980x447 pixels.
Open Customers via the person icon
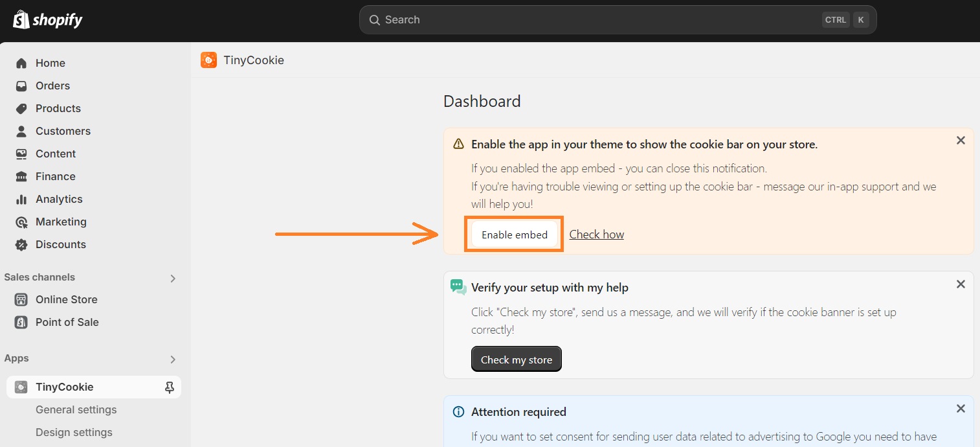[21, 131]
